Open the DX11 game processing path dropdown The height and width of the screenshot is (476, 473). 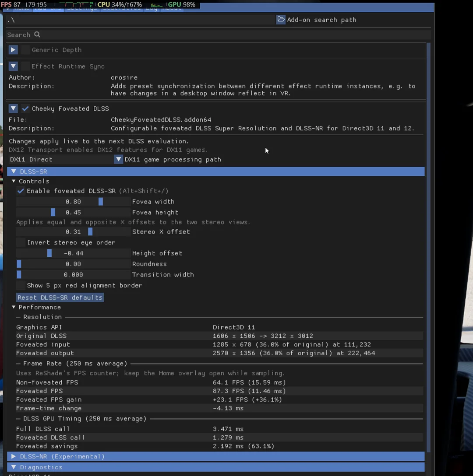pos(118,159)
